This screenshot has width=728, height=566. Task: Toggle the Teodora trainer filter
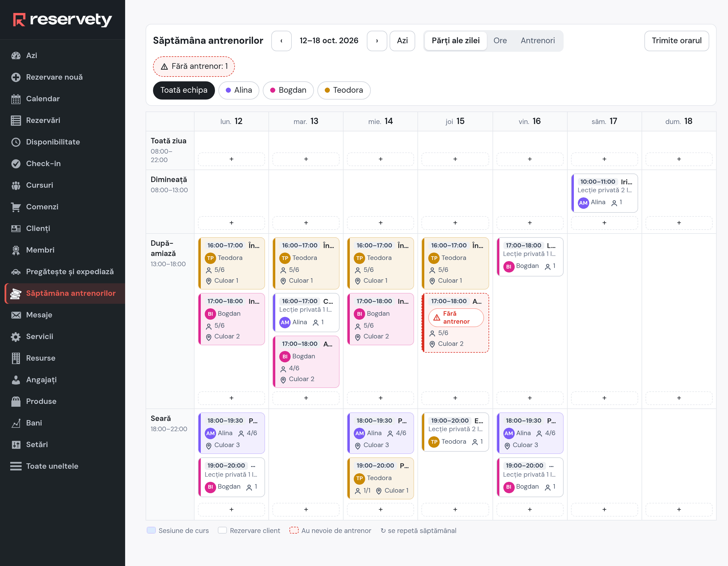pyautogui.click(x=344, y=90)
